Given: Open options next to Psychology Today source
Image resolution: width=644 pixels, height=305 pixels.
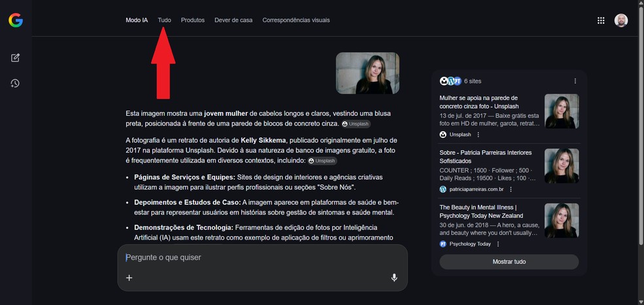Looking at the screenshot, I should coord(498,244).
